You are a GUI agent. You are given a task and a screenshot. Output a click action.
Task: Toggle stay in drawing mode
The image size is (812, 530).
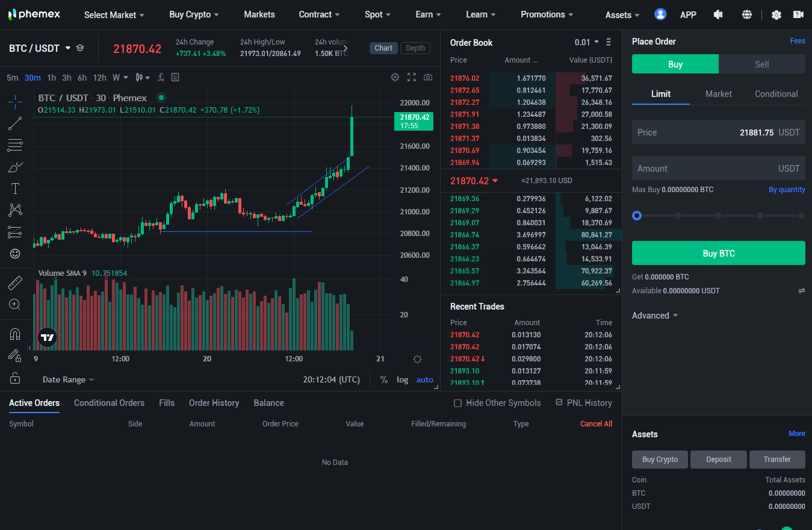click(15, 355)
